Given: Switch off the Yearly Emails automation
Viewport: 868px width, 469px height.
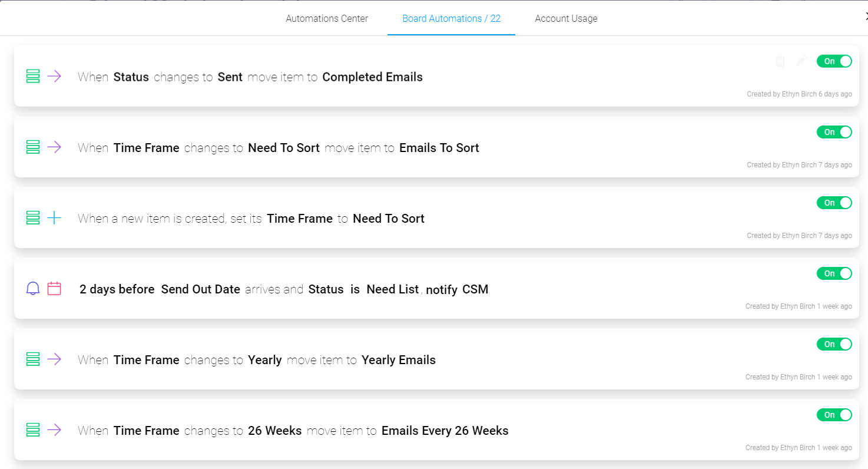Looking at the screenshot, I should pyautogui.click(x=834, y=344).
